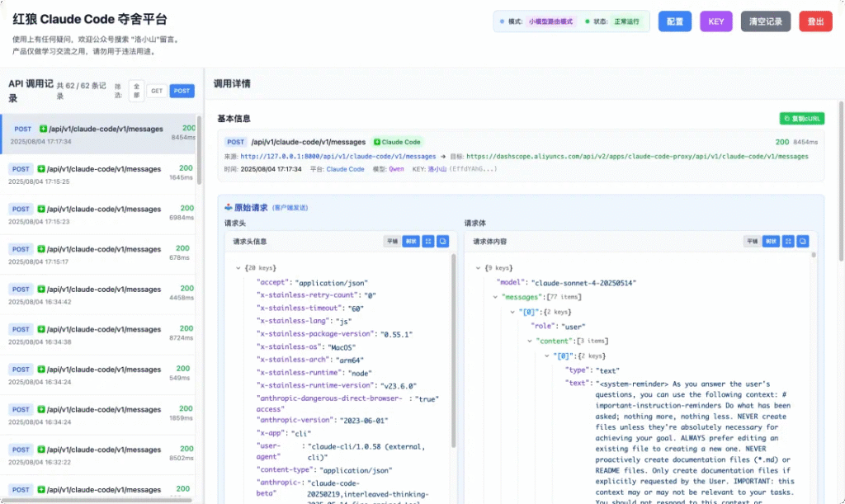Click the 8454ms duration in 基本信息
The image size is (845, 504).
(x=805, y=142)
